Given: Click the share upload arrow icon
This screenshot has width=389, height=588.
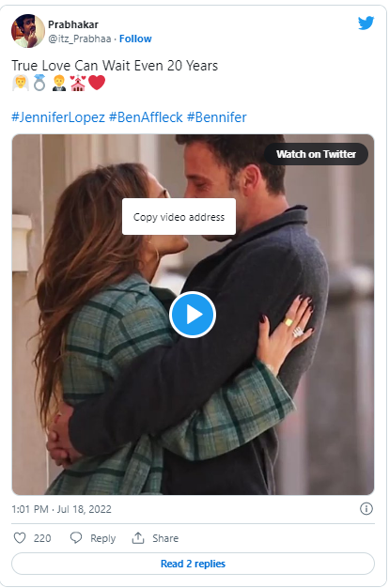Looking at the screenshot, I should coord(138,538).
